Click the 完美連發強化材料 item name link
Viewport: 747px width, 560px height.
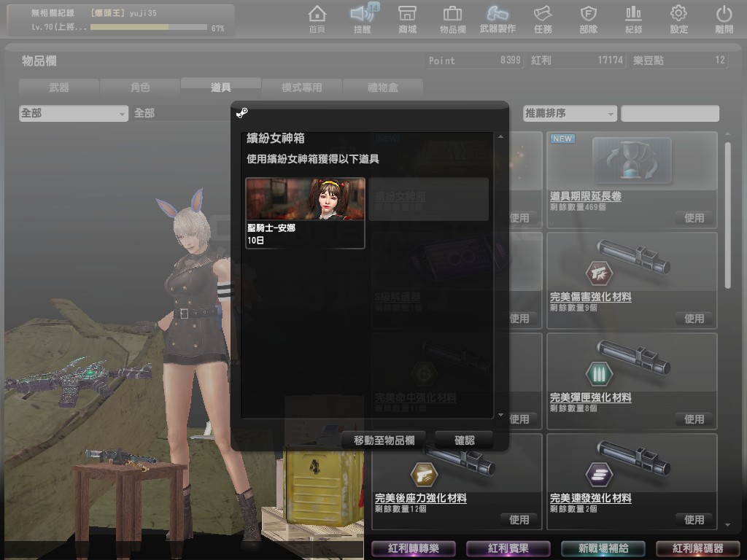pyautogui.click(x=591, y=498)
